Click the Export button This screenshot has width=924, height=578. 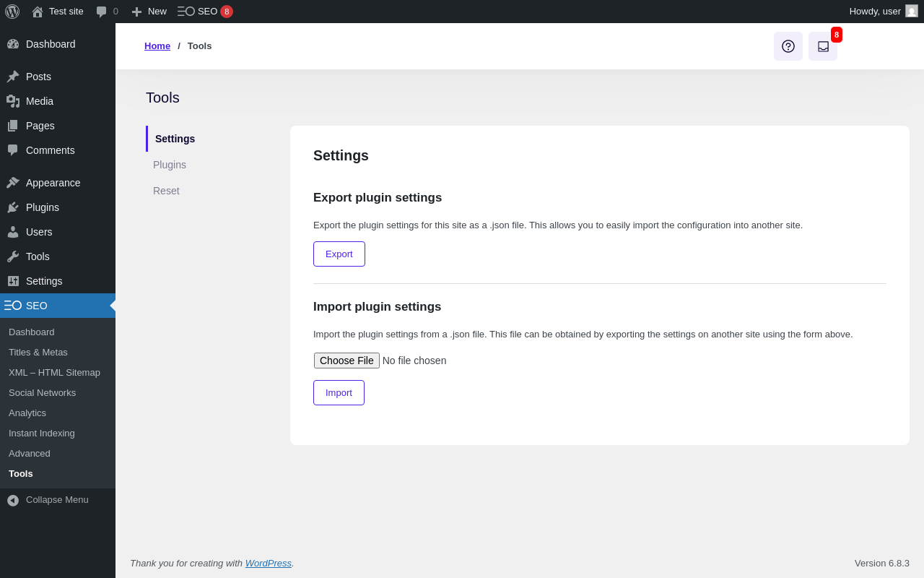[x=339, y=254]
